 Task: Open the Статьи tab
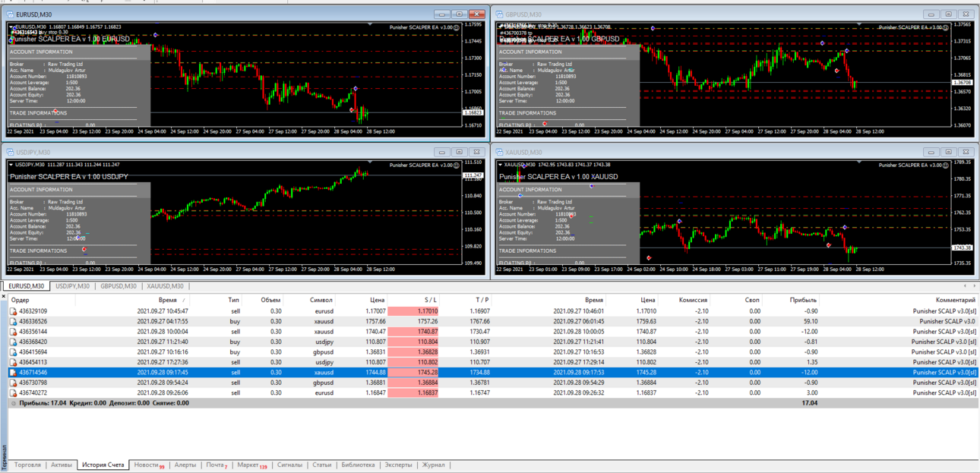point(321,465)
